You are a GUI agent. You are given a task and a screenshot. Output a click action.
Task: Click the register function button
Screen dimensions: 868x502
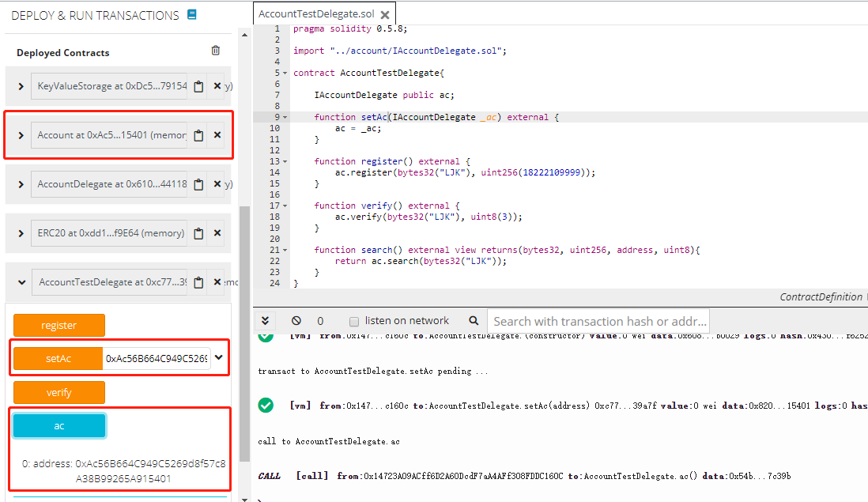point(59,326)
